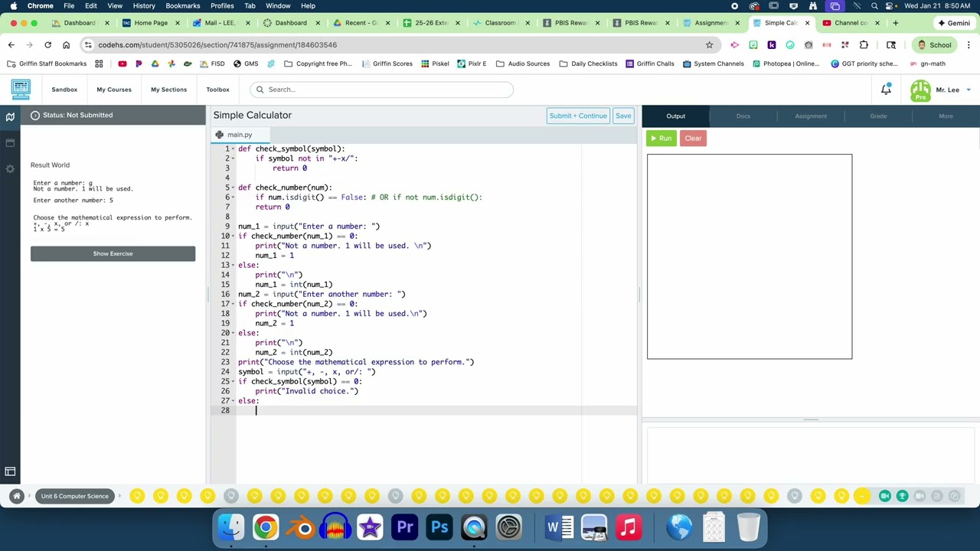Select the main.py file tab

240,135
